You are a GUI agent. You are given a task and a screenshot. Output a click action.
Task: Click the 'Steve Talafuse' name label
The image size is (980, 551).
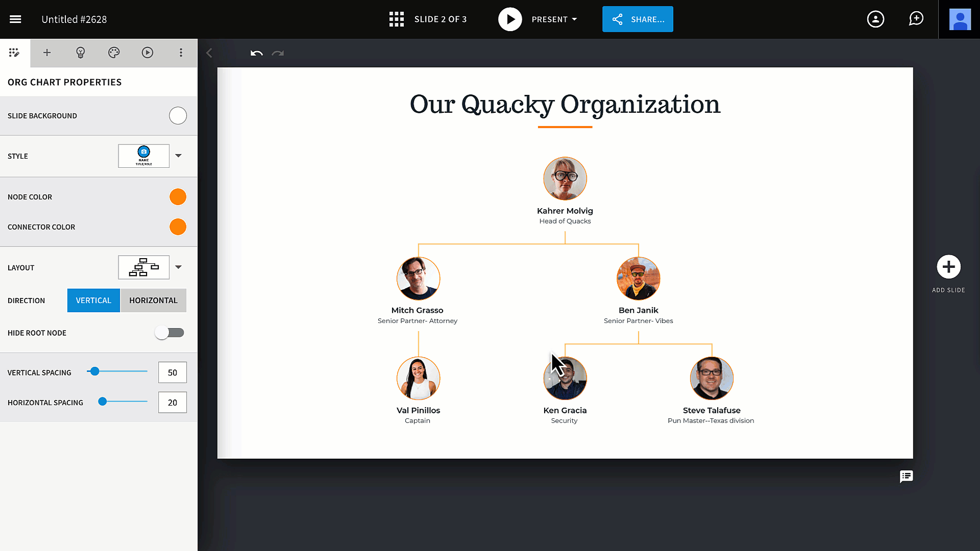712,410
